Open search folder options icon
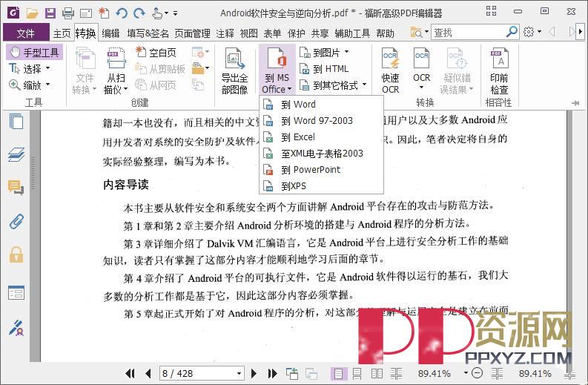Viewport: 588px width, 385px height. [419, 33]
